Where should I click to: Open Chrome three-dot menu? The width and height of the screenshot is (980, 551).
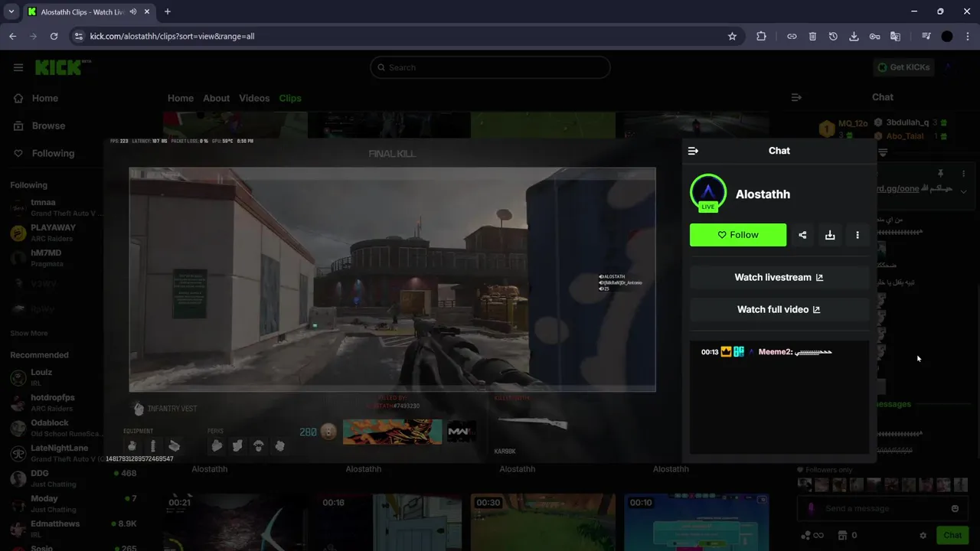[x=968, y=36]
